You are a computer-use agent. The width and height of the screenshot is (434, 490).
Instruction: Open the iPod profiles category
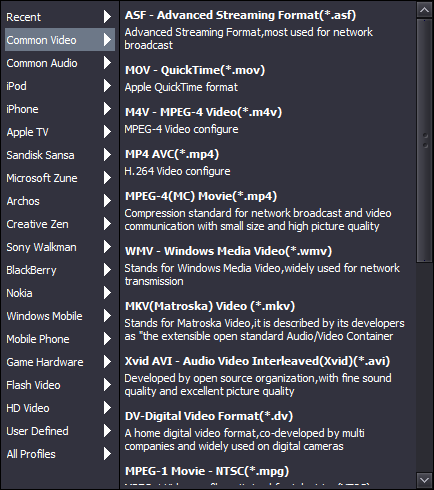pos(60,86)
